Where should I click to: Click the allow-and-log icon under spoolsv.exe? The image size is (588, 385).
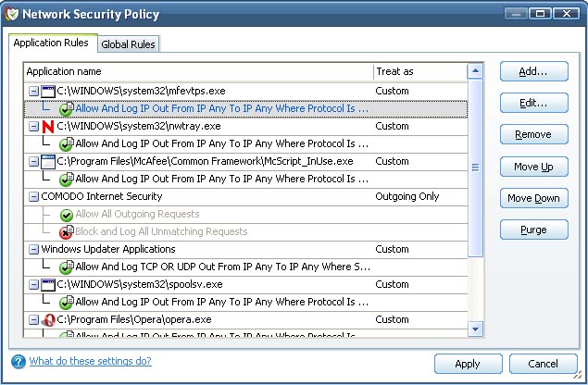click(x=67, y=302)
